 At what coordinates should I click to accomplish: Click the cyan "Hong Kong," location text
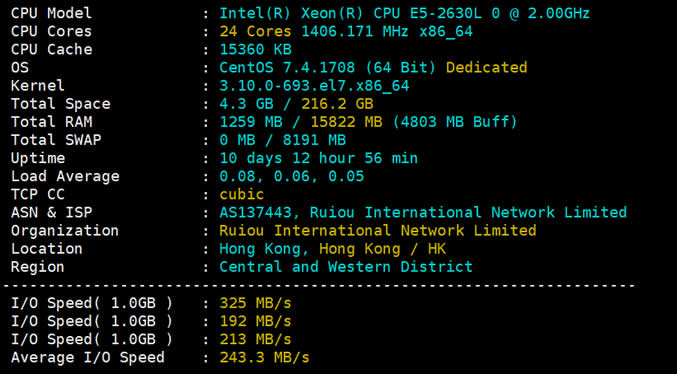[x=264, y=250]
